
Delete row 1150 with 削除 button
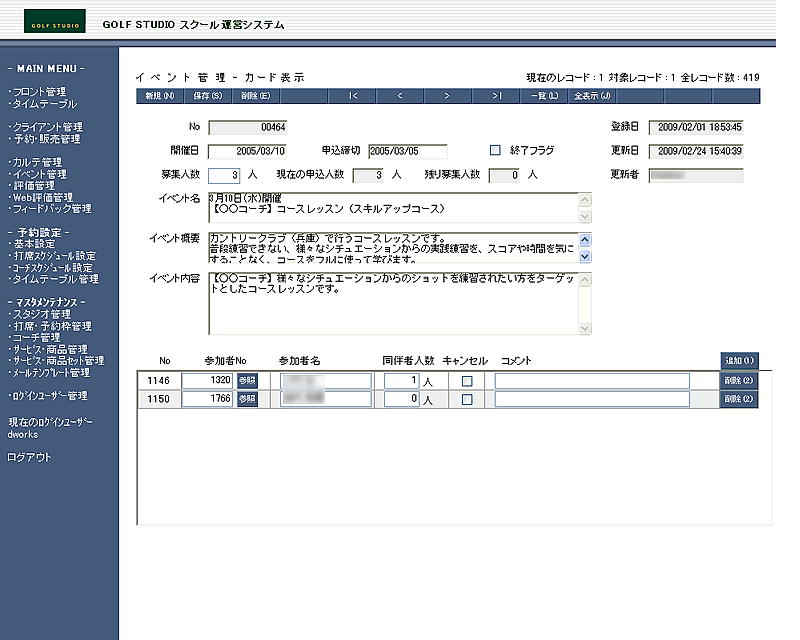(x=739, y=399)
